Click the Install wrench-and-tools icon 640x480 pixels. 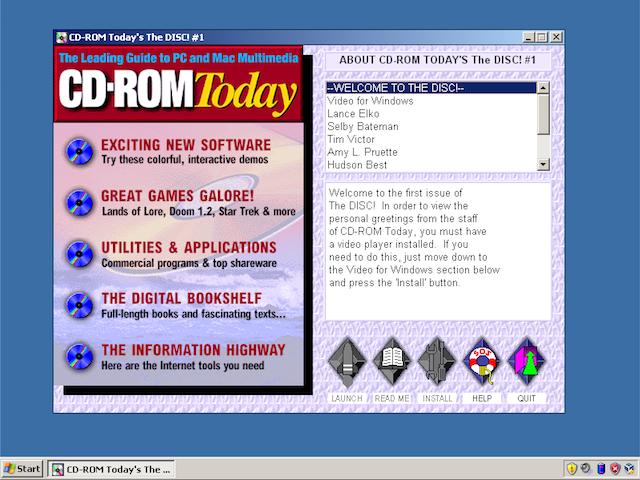coord(437,362)
